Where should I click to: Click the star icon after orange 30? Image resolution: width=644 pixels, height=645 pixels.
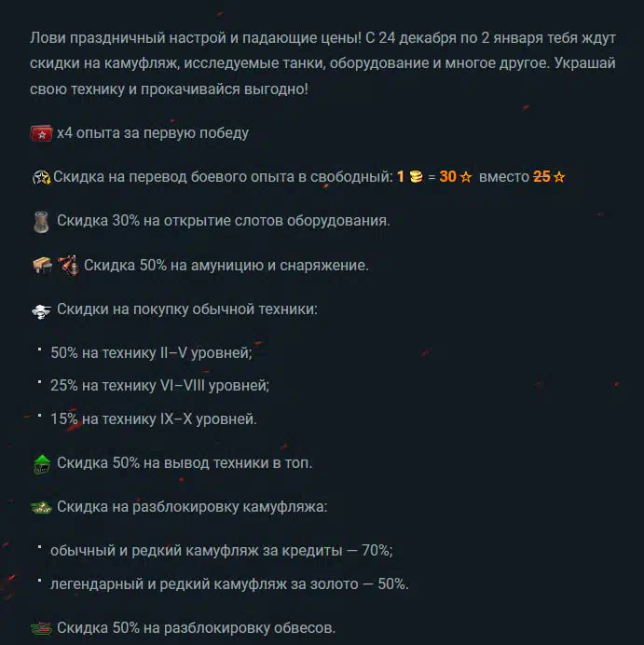click(x=466, y=177)
